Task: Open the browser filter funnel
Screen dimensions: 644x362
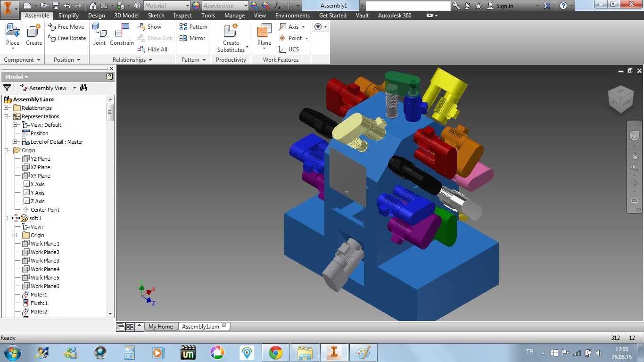Action: click(7, 88)
